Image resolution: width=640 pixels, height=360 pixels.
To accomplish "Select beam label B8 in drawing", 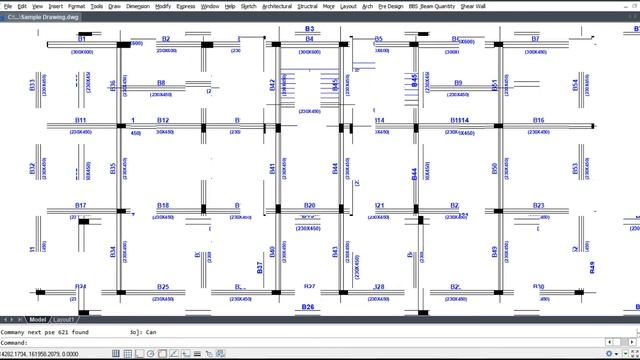I will (x=161, y=83).
